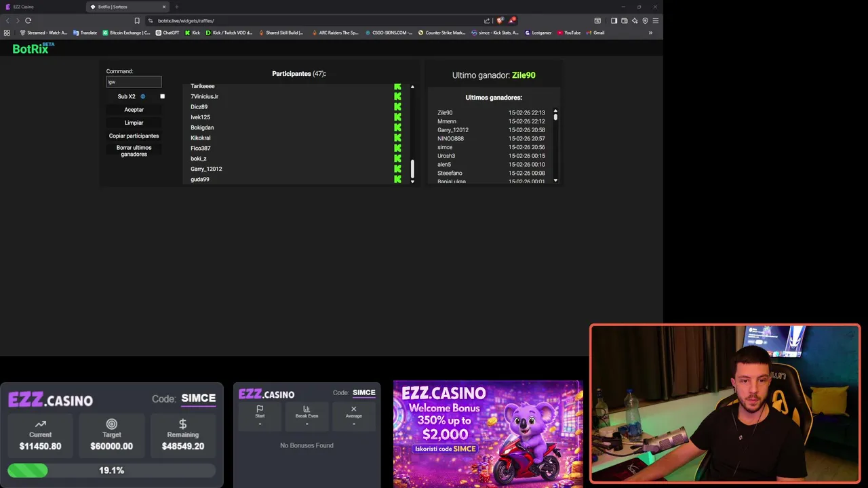Click the Kick icon beside boki_z
The height and width of the screenshot is (488, 868).
click(x=397, y=159)
